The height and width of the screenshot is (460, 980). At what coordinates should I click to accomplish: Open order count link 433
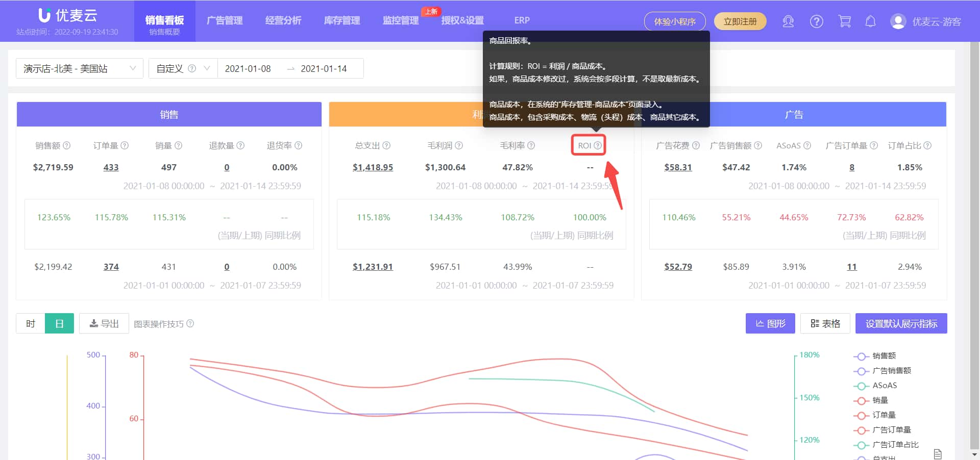(x=111, y=167)
